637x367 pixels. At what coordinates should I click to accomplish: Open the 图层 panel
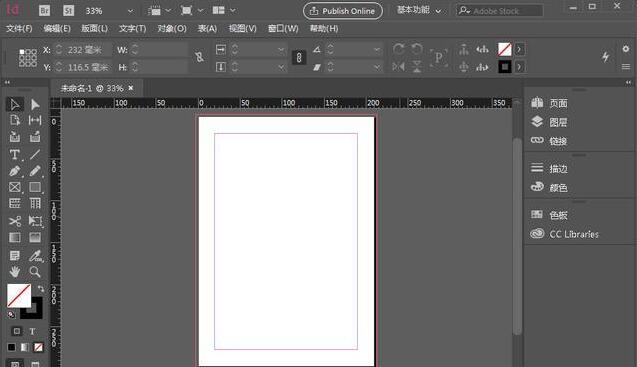point(549,122)
